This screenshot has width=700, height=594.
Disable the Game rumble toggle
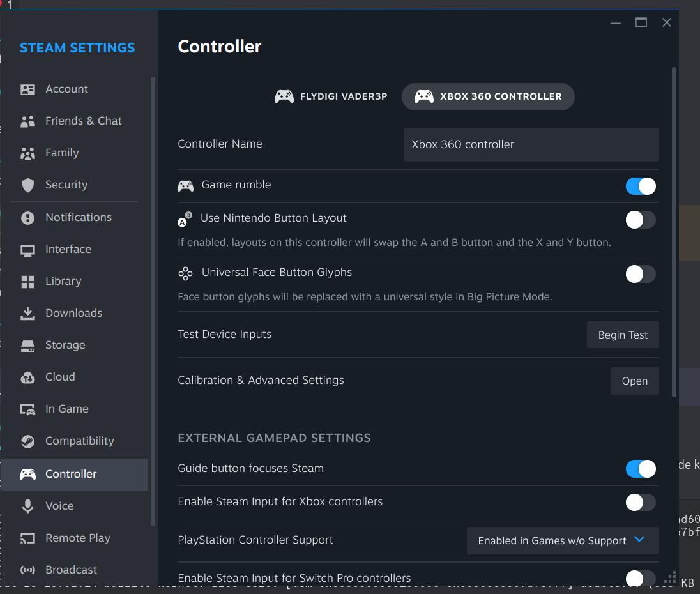tap(641, 186)
